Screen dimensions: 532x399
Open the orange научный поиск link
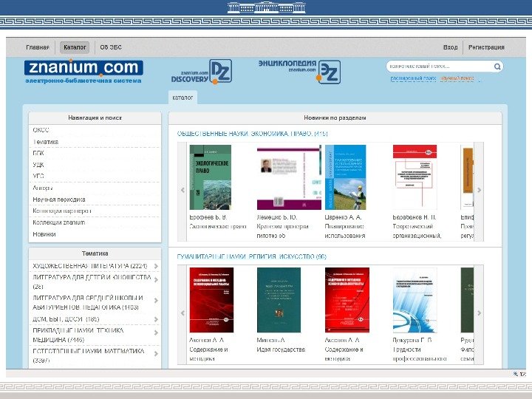(x=457, y=79)
